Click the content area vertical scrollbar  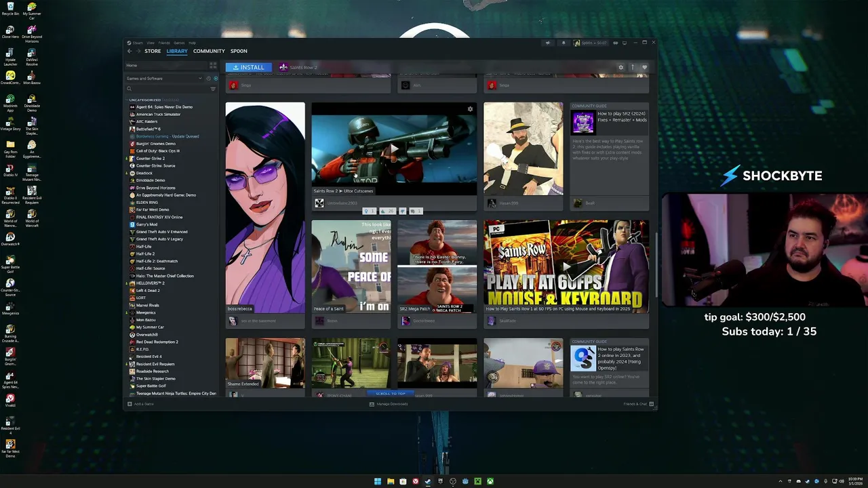pos(656,264)
